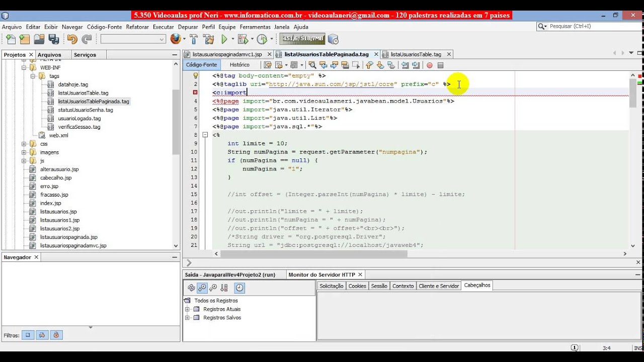Screen dimensions: 644x362
Task: Click the Debug Project icon
Action: tap(243, 39)
